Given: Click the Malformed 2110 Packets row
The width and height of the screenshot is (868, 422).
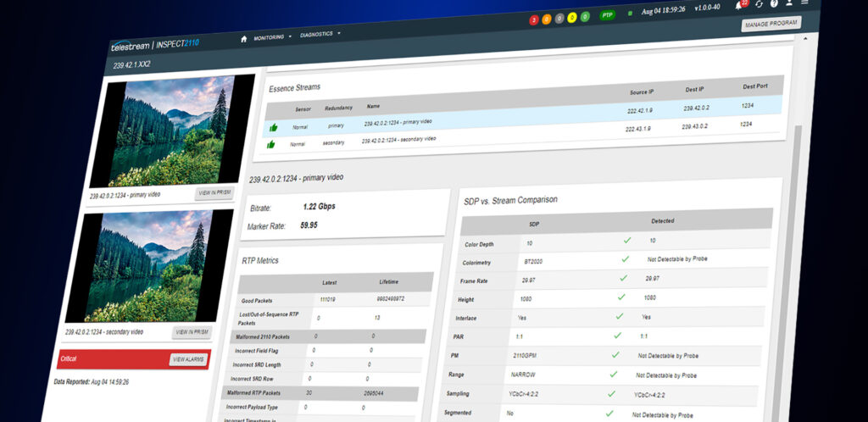Looking at the screenshot, I should coord(329,336).
